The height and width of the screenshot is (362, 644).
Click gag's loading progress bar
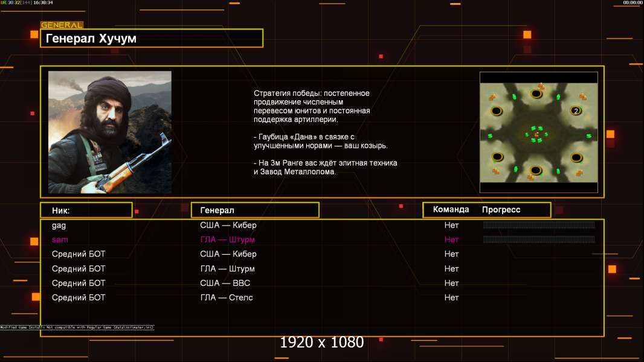[539, 224]
